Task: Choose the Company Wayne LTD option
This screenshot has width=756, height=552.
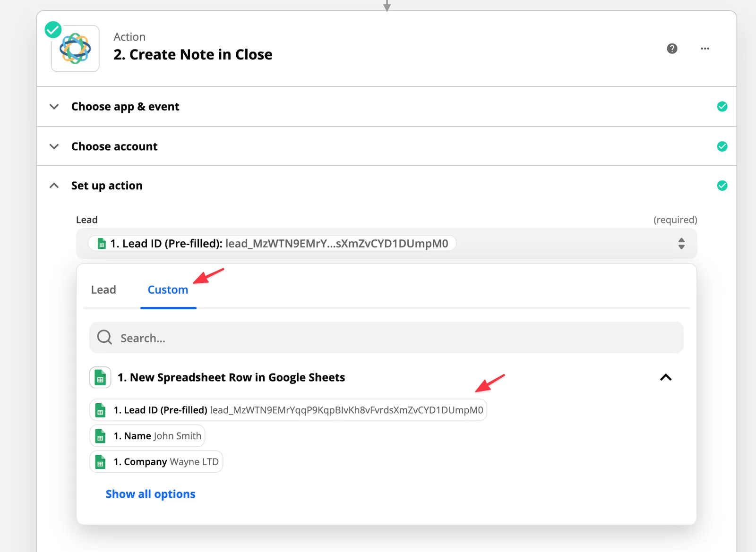Action: (156, 462)
